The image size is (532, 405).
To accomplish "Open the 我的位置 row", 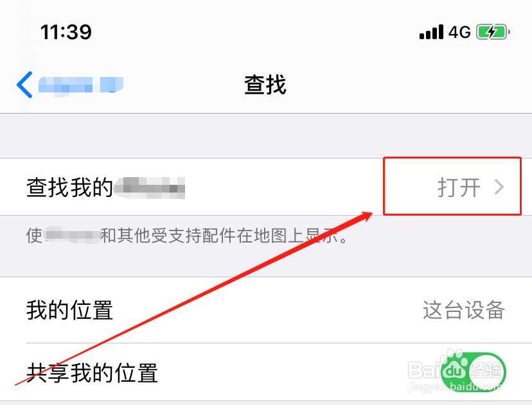I will pos(266,310).
